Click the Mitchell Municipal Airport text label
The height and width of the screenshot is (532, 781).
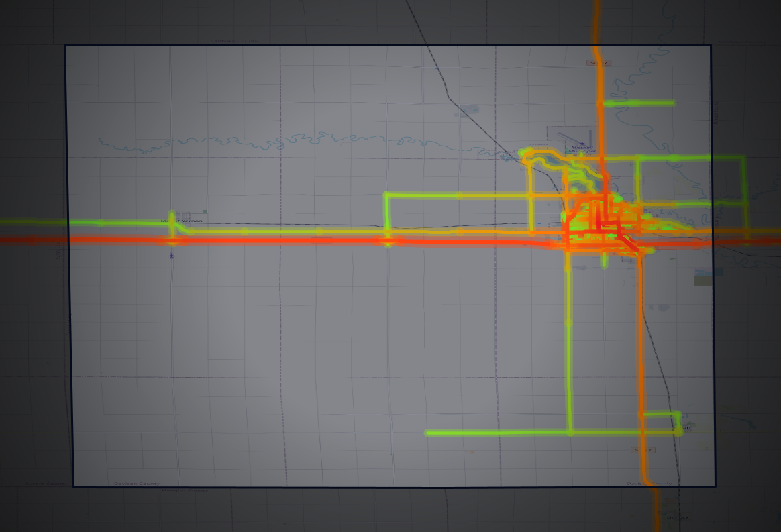coord(582,151)
